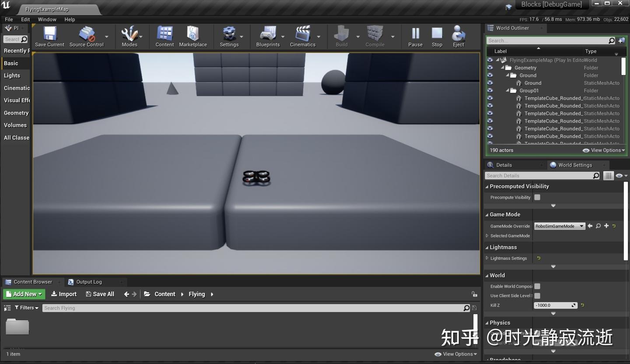Viewport: 630px width, 364px height.
Task: Click the Save All button
Action: tap(100, 294)
